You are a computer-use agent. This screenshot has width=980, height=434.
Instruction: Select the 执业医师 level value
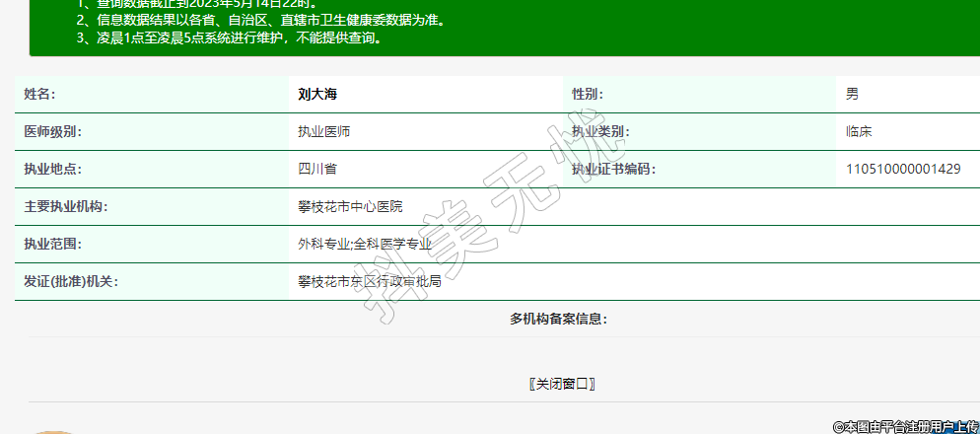click(x=324, y=131)
